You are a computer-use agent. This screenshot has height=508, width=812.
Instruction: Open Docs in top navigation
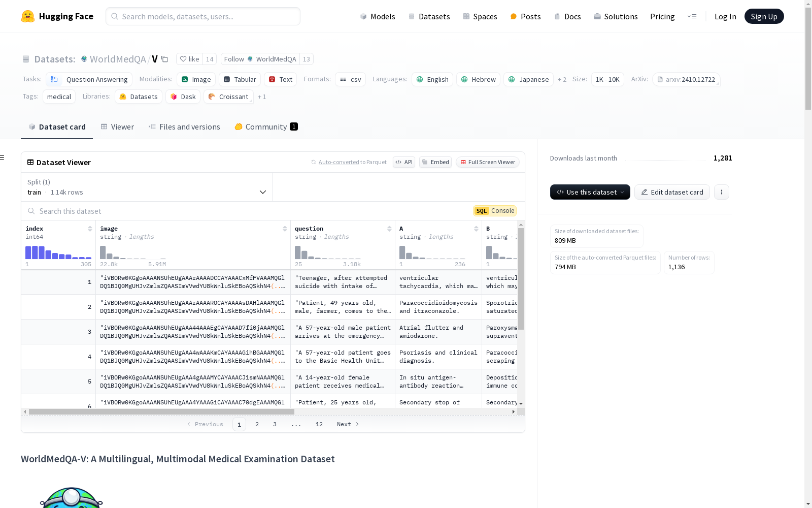click(567, 16)
